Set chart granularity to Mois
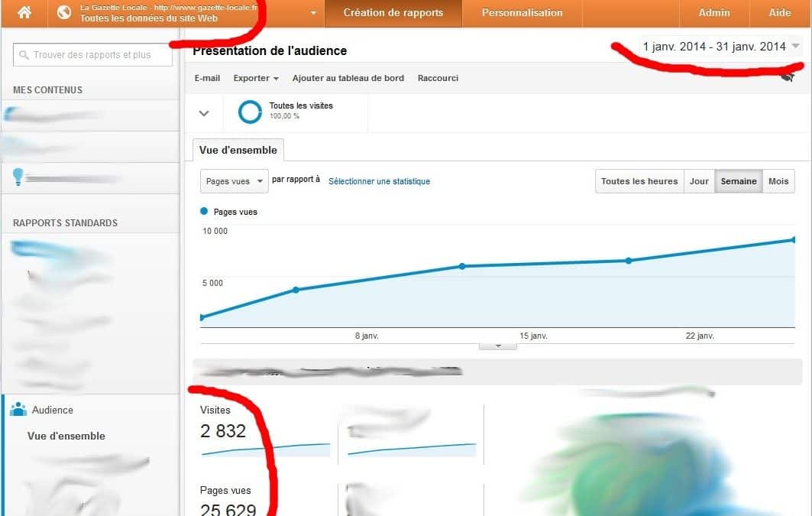 778,181
